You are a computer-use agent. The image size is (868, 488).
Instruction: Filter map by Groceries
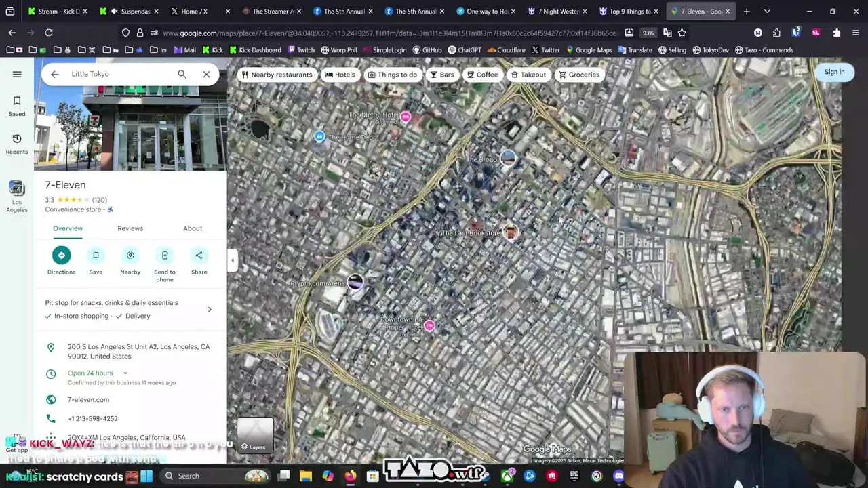pos(579,75)
